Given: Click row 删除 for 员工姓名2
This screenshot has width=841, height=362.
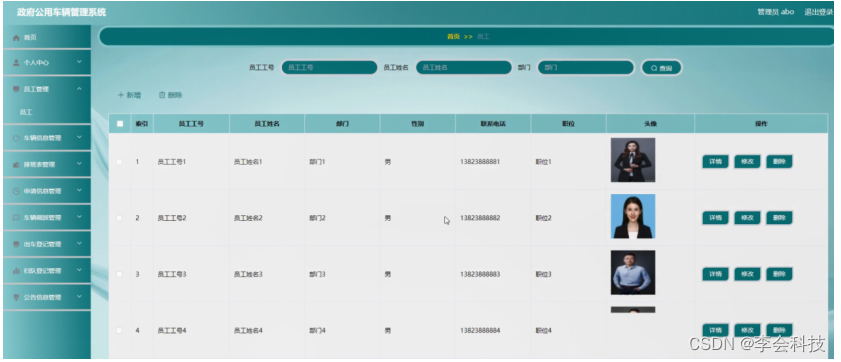Looking at the screenshot, I should (779, 218).
